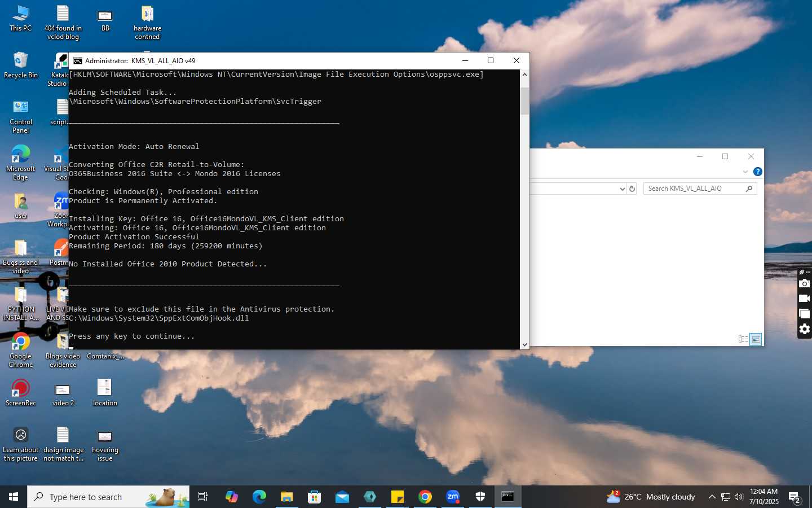812x508 pixels.
Task: Click the console vertical scrollbar thumb
Action: tap(524, 101)
